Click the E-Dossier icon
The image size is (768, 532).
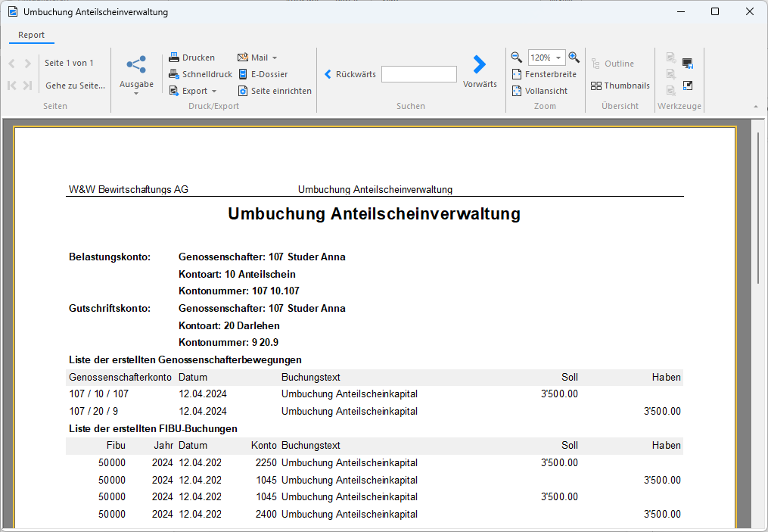pos(243,74)
